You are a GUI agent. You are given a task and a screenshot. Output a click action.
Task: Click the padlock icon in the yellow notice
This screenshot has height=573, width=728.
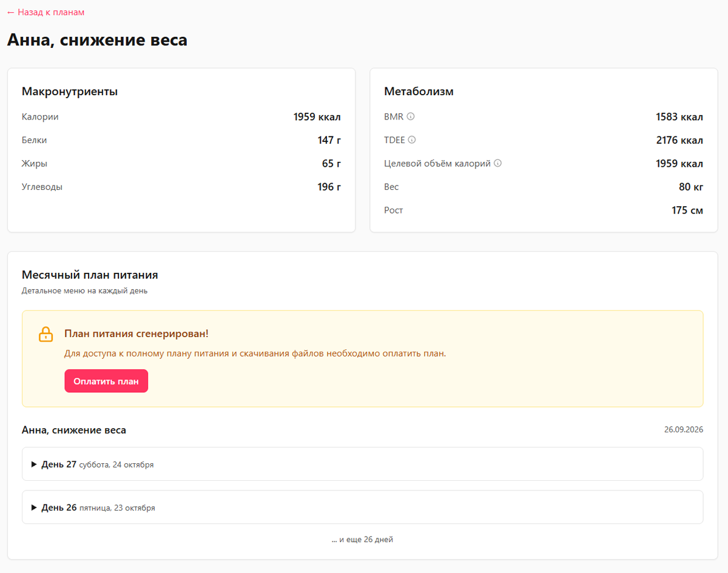(x=46, y=334)
